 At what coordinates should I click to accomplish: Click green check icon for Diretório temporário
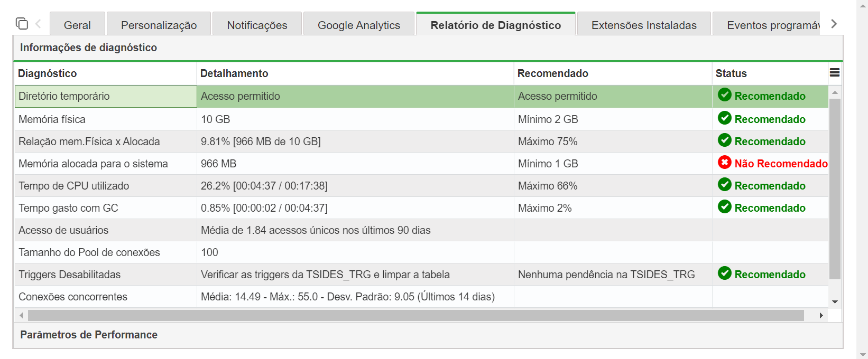(724, 95)
